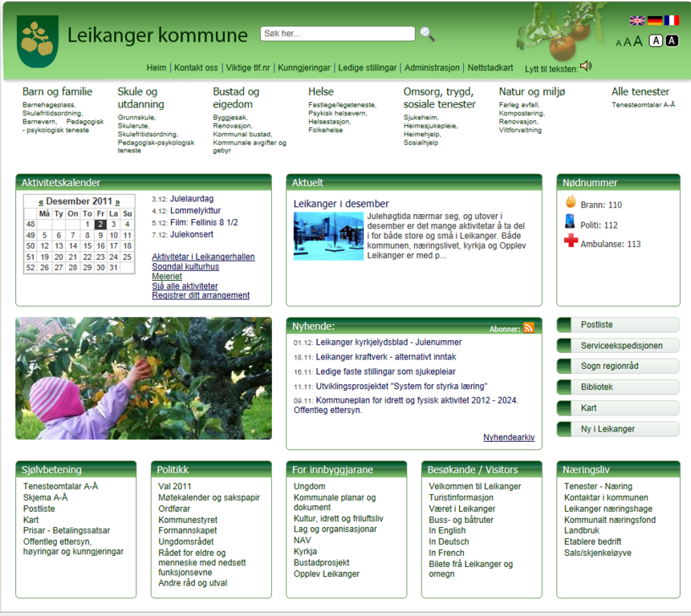Click the apple-picking child photo
Viewport: 691px width, 616px height.
pyautogui.click(x=144, y=379)
